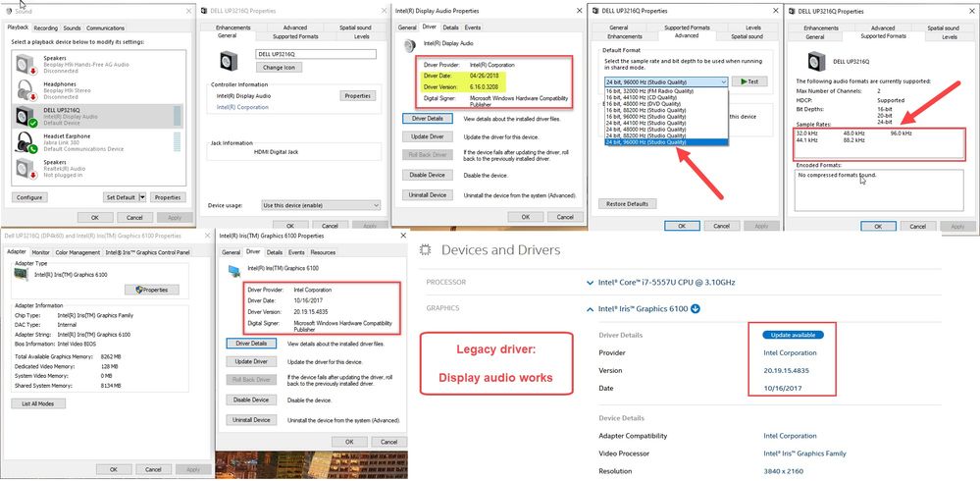
Task: Select the DELL UP3216Q playback device icon
Action: coord(26,117)
